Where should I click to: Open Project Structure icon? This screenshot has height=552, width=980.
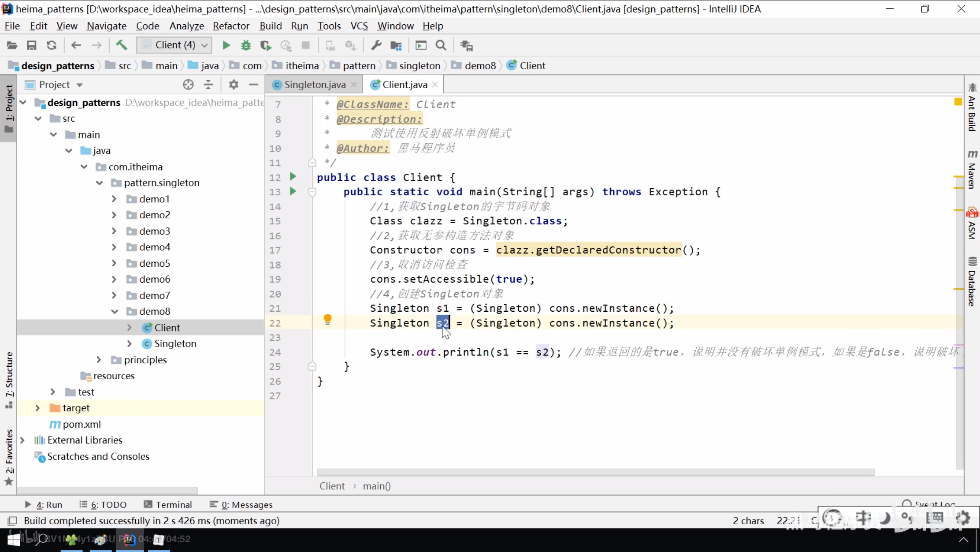396,45
